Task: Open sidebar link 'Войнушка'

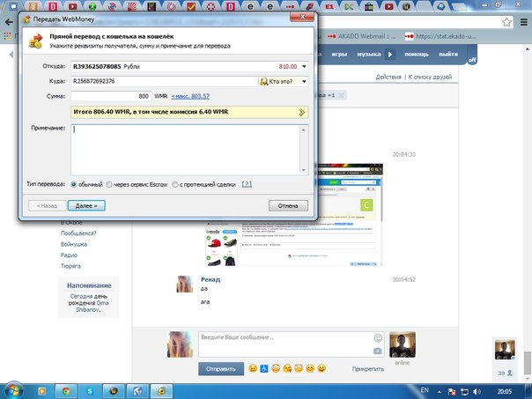Action: coord(74,244)
